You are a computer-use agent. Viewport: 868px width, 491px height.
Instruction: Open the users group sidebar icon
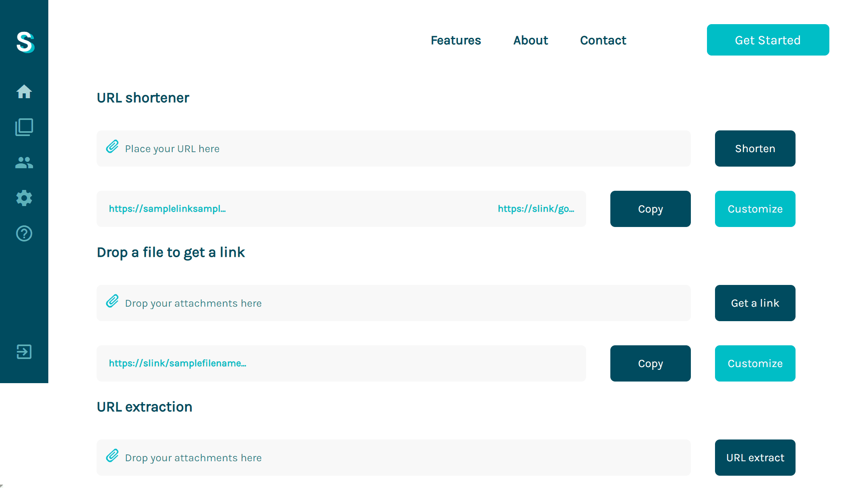point(24,163)
